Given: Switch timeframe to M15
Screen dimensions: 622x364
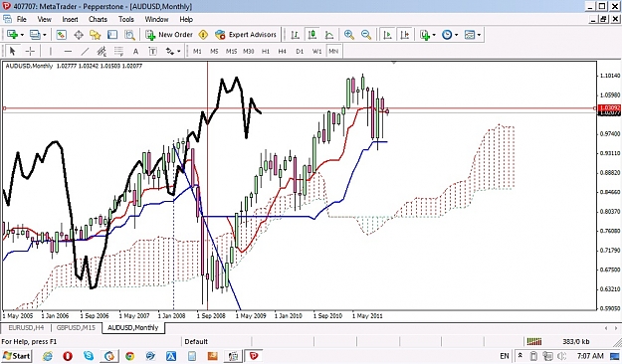Looking at the screenshot, I should [x=231, y=51].
